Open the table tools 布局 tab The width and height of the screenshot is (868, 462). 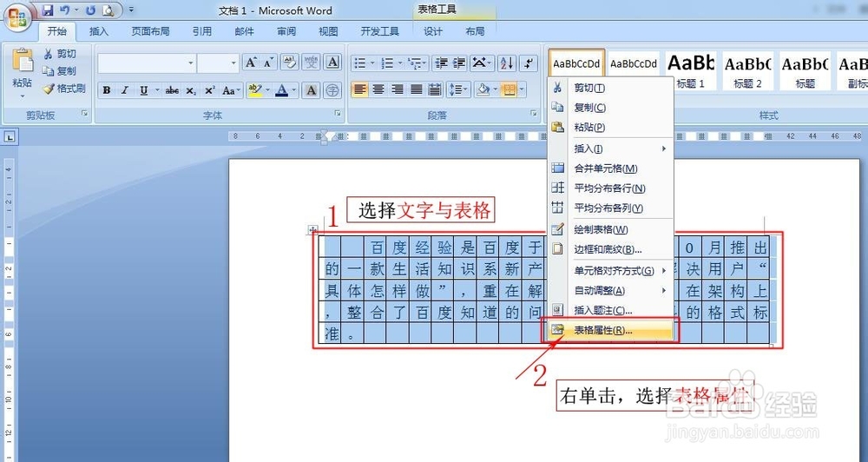point(475,31)
